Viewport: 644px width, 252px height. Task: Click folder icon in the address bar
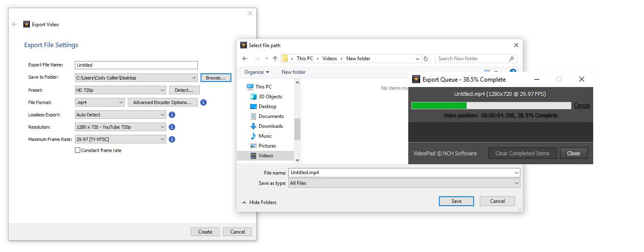pyautogui.click(x=285, y=59)
